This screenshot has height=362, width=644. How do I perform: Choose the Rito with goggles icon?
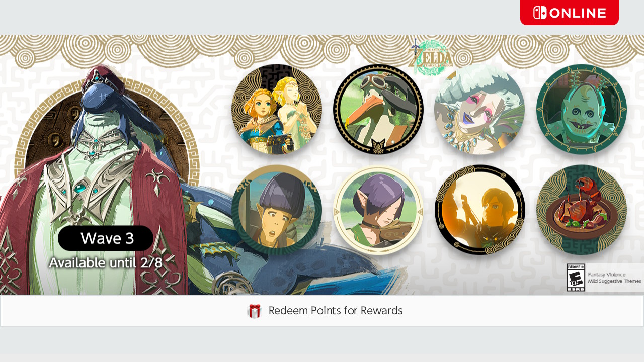378,109
